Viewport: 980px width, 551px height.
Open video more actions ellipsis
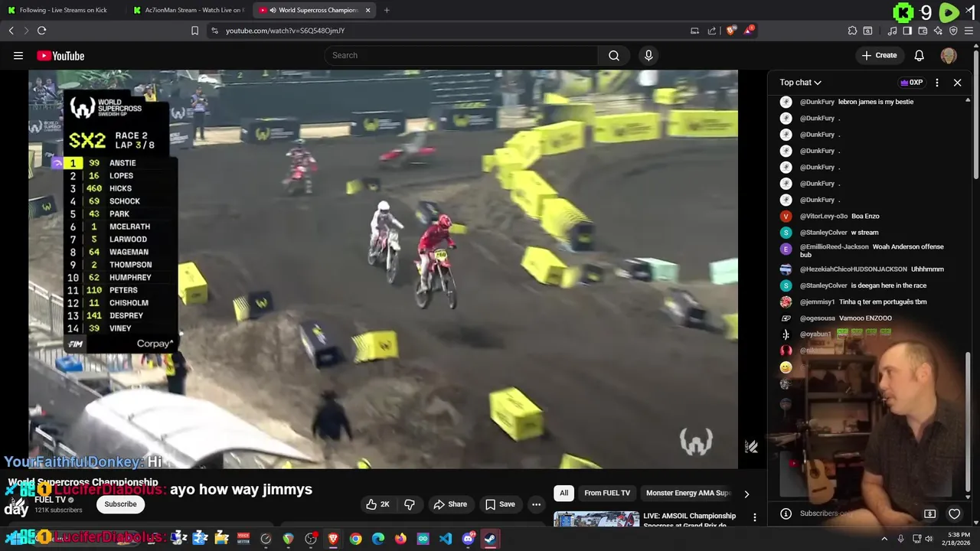536,504
